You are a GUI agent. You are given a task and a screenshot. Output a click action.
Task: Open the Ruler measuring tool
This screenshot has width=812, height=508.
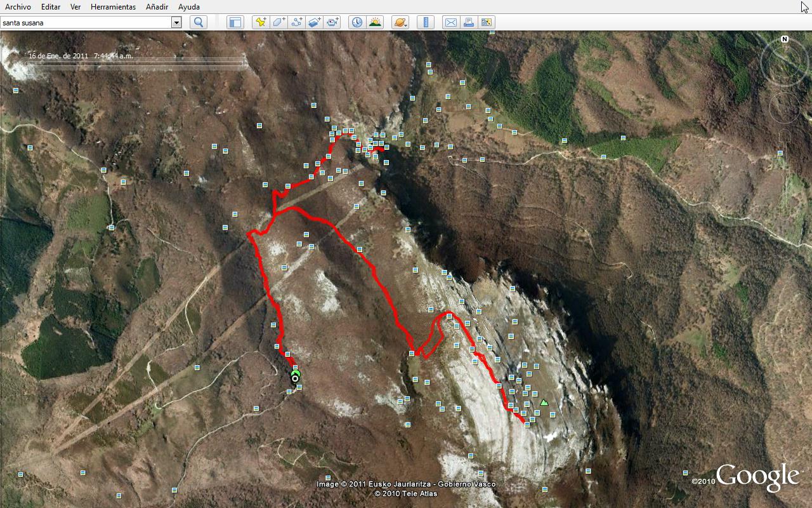426,22
